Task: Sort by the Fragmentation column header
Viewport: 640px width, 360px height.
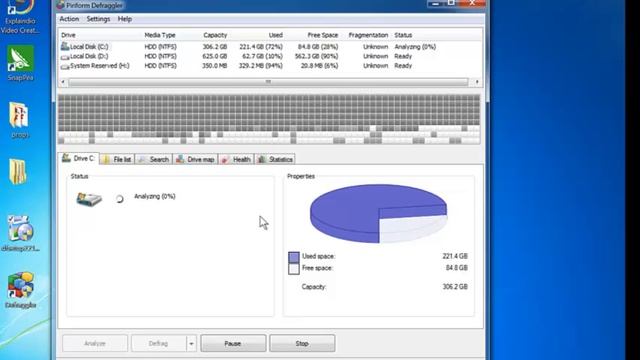Action: (368, 35)
